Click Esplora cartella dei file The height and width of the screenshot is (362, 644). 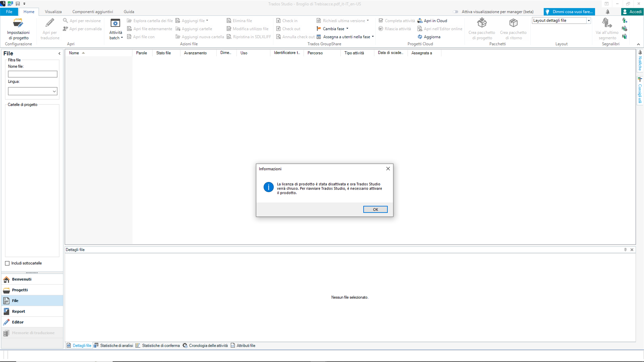coord(150,21)
